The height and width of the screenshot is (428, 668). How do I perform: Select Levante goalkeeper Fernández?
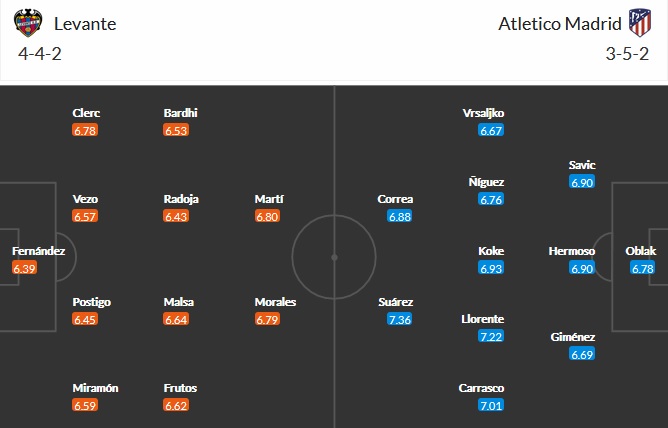(38, 251)
